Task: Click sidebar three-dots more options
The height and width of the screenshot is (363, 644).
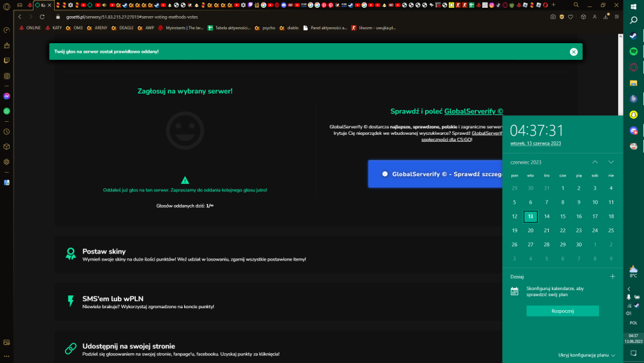Action: [x=6, y=357]
